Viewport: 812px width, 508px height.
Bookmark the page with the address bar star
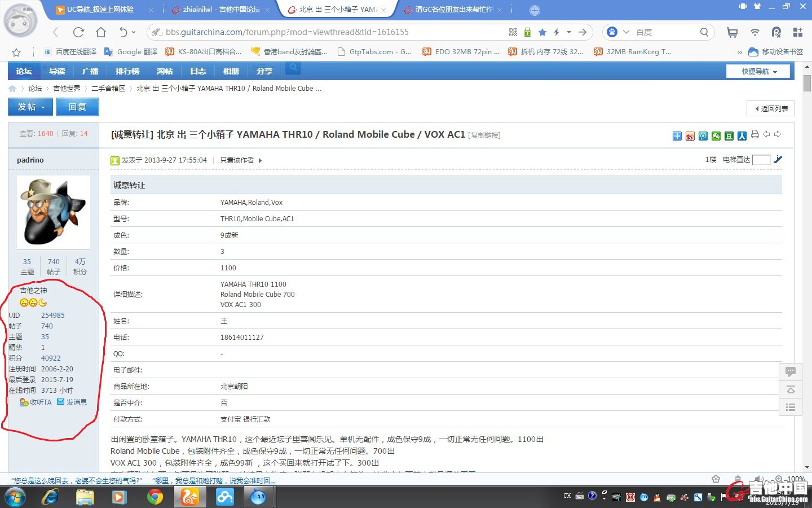coord(542,32)
